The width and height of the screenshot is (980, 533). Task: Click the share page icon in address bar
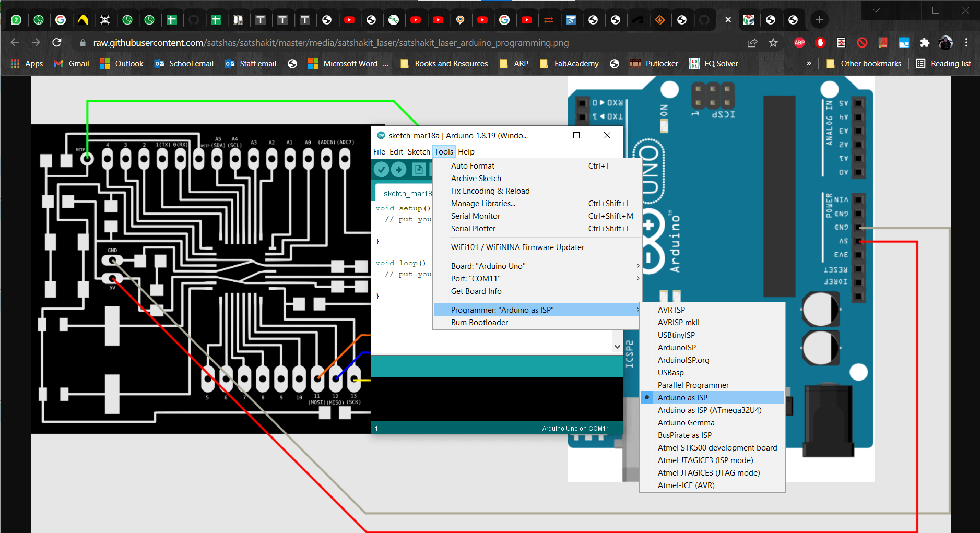tap(752, 43)
